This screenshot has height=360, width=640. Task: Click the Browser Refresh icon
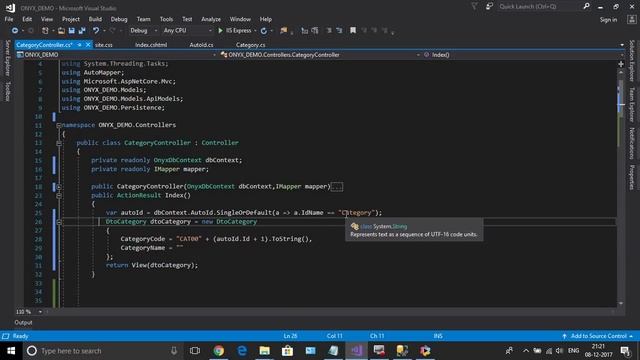pyautogui.click(x=264, y=31)
